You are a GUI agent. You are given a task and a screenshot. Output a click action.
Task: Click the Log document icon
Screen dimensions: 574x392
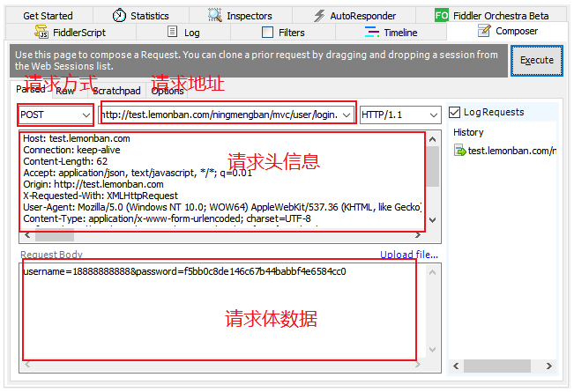pos(172,32)
